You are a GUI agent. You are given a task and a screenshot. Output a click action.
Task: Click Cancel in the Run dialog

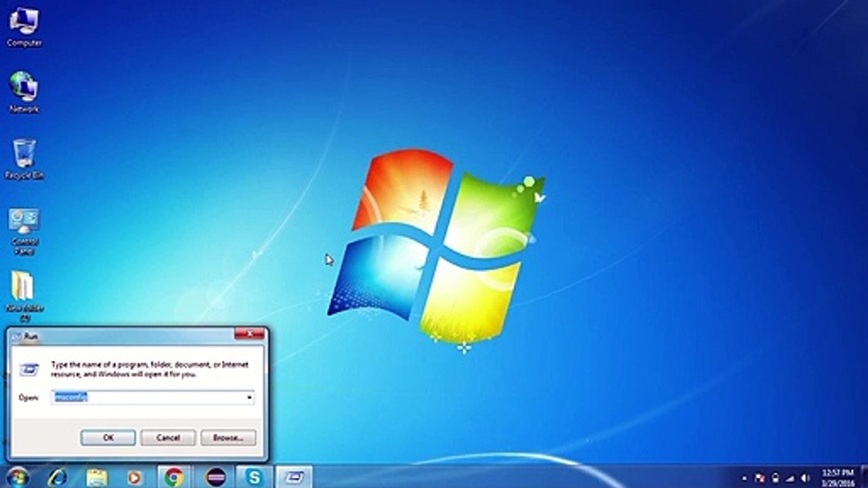167,438
